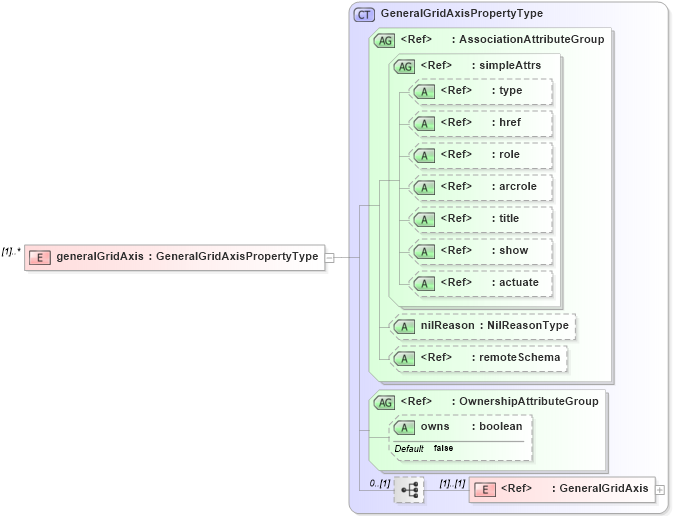Collapse the generalGridAxis element node
673x516 pixels.
329,258
